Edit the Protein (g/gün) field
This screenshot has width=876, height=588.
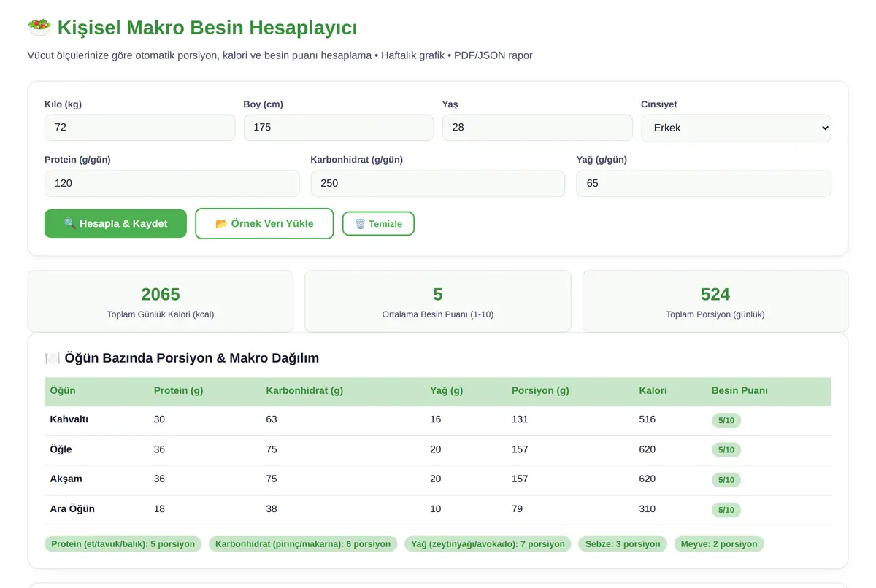click(x=172, y=183)
